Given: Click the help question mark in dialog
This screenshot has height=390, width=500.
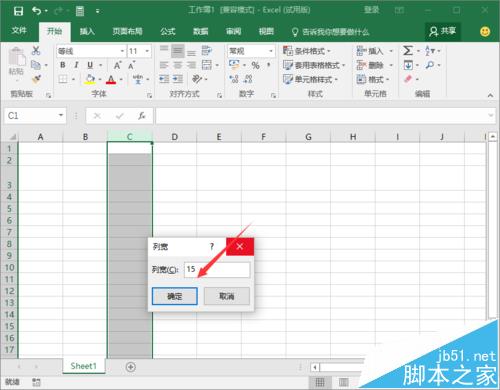Looking at the screenshot, I should [211, 247].
